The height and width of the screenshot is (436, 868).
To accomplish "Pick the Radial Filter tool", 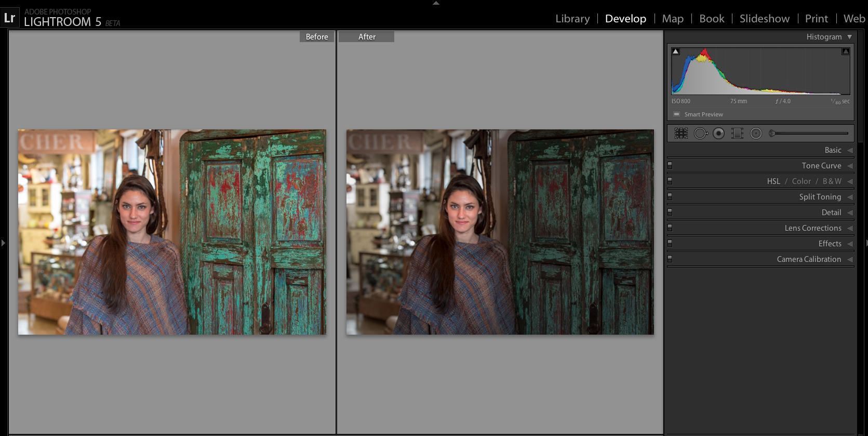I will pos(756,134).
